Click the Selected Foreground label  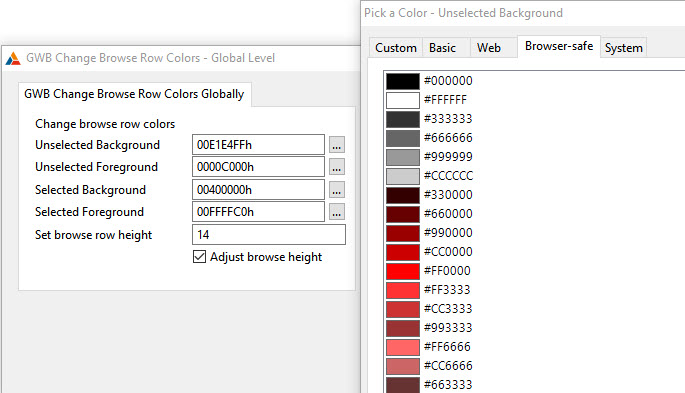89,212
